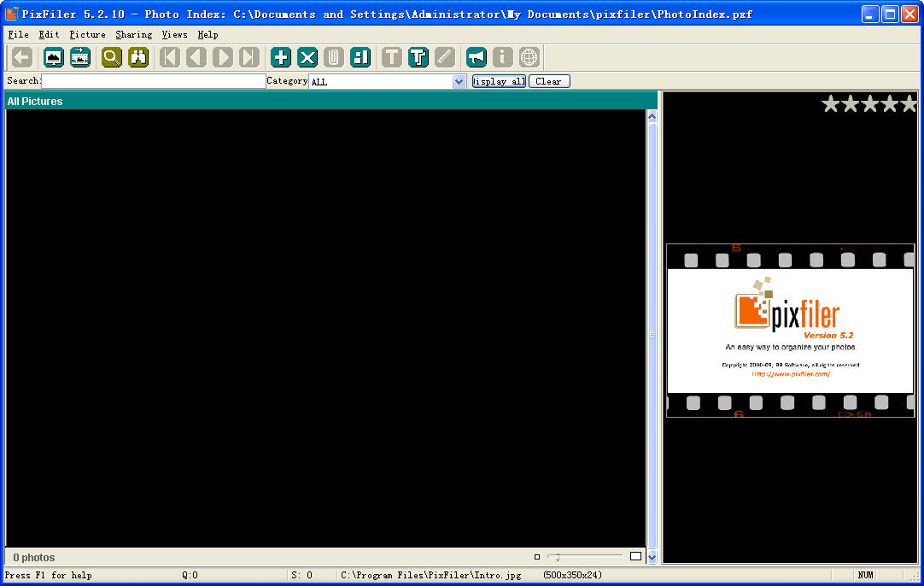Click the X delete picture icon
The image size is (924, 586).
coord(307,57)
